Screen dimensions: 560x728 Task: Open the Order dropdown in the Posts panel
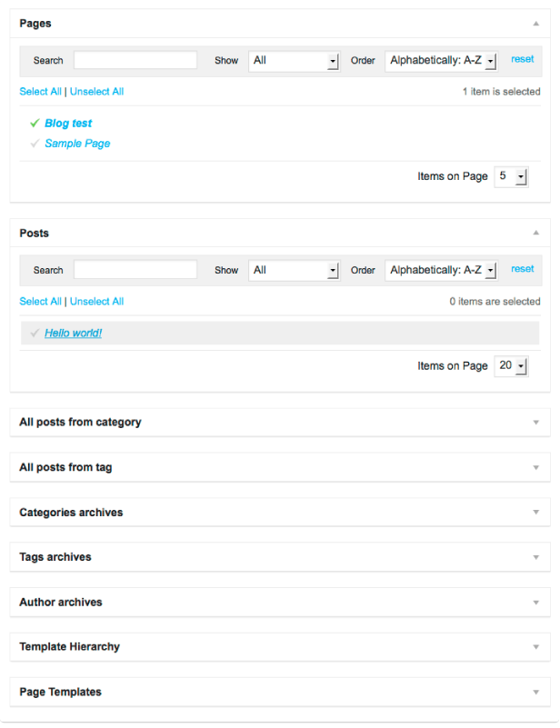coord(441,269)
